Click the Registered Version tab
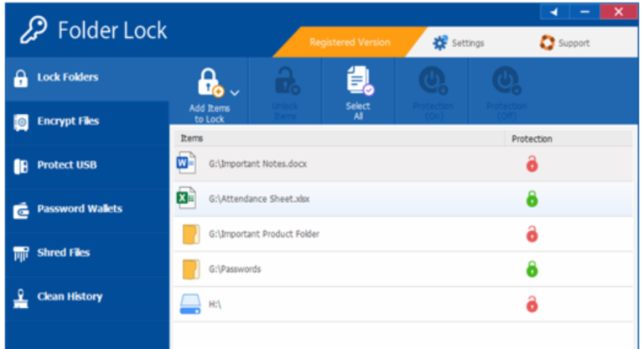This screenshot has width=644, height=349. click(350, 42)
